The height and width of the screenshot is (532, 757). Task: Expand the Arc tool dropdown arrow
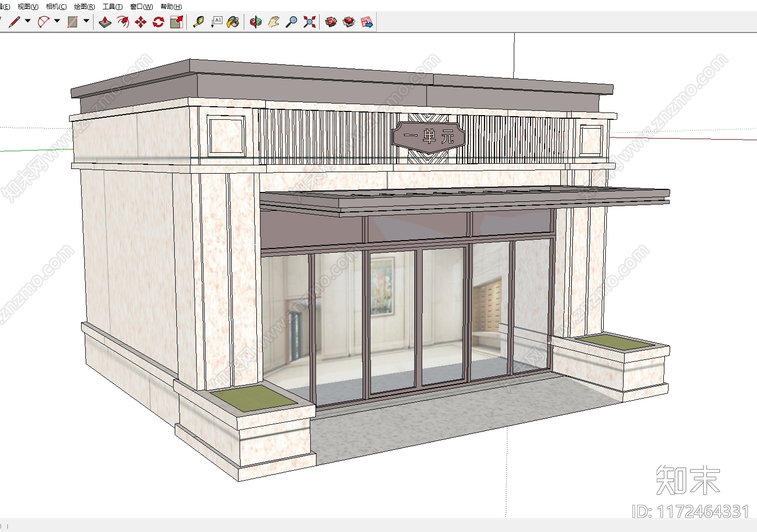(57, 21)
